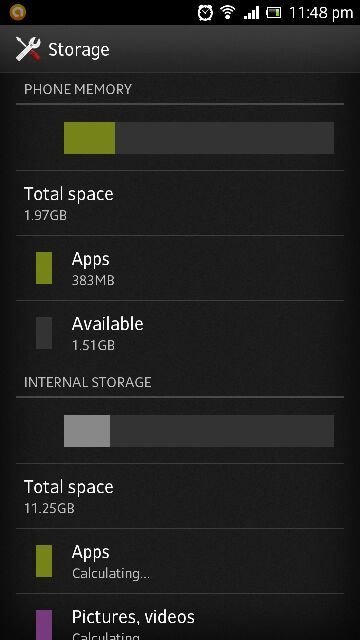Tap the cellular signal bars icon

[251, 13]
